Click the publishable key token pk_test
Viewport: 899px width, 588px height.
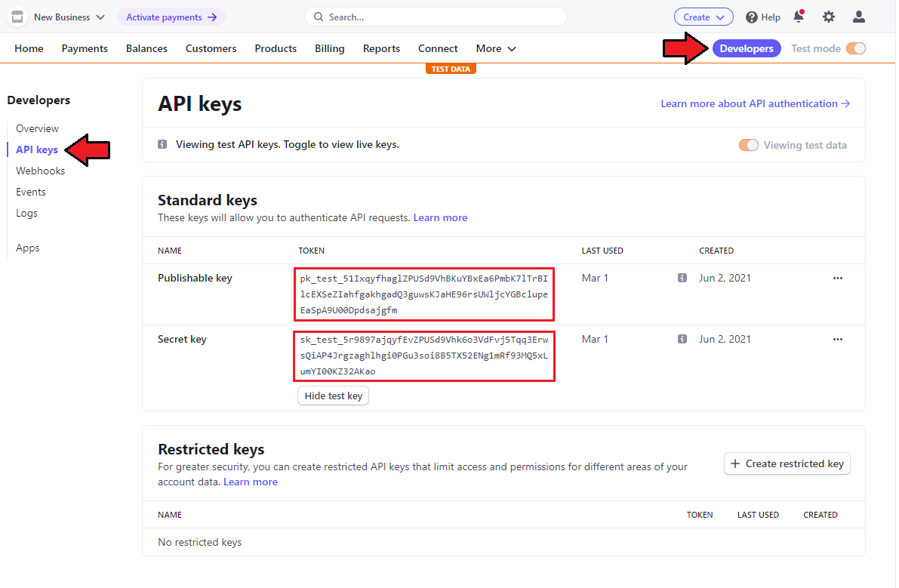click(426, 295)
